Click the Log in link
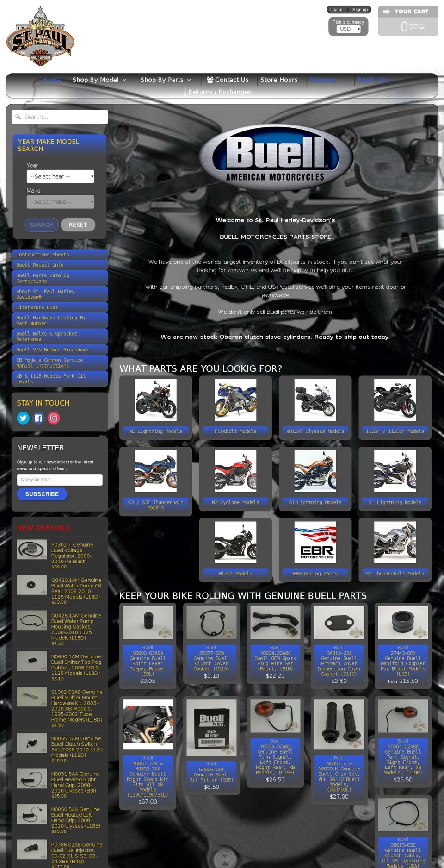Viewport: 444px width, 868px height. click(336, 10)
